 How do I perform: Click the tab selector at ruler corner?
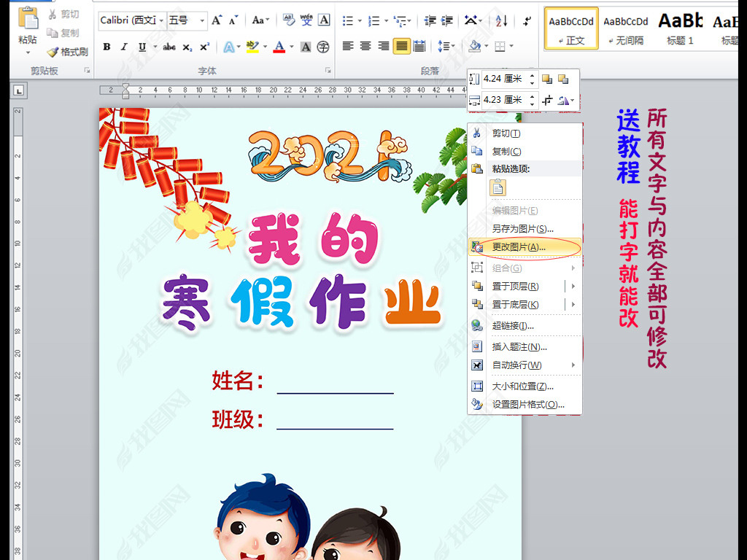point(18,90)
